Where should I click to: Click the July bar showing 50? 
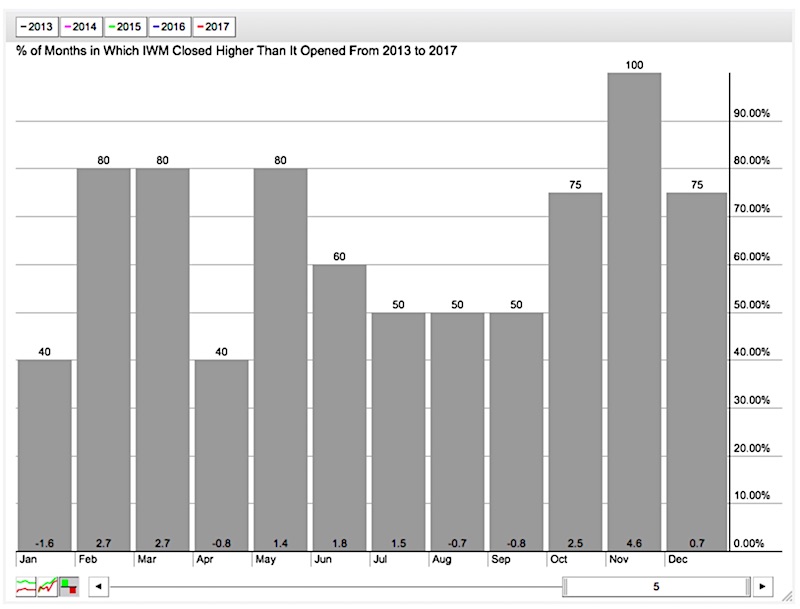398,432
